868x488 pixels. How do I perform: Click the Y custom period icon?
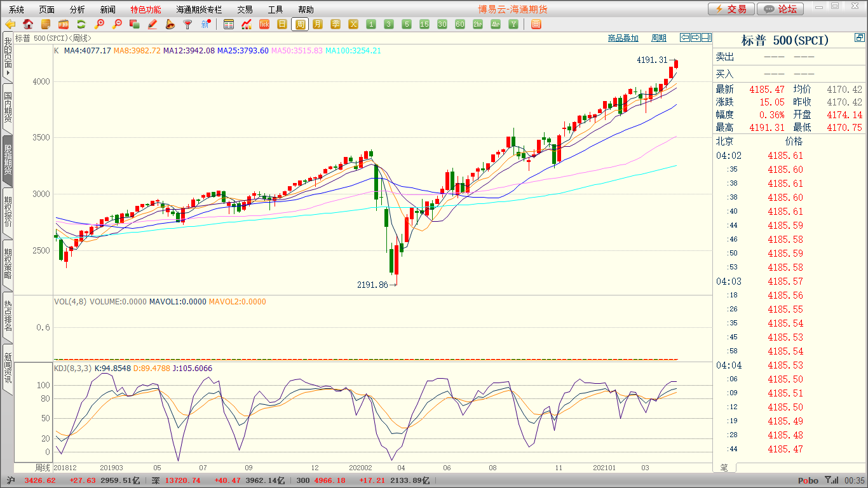(513, 24)
